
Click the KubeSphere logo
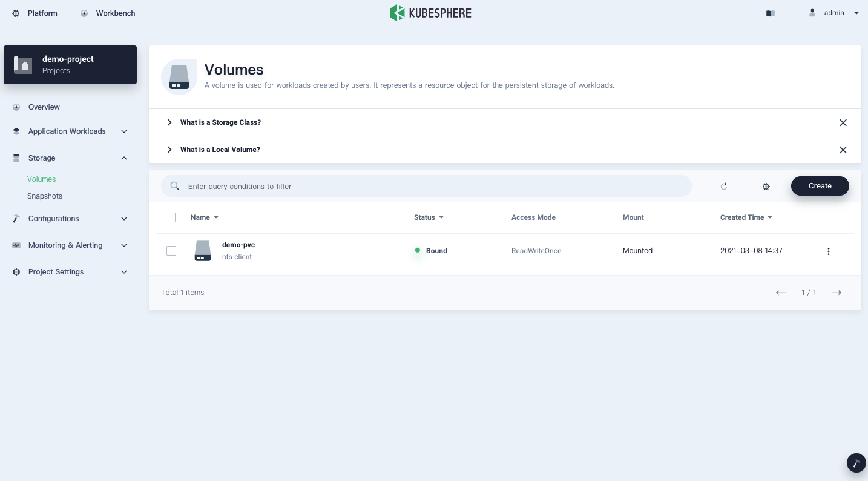pos(430,13)
